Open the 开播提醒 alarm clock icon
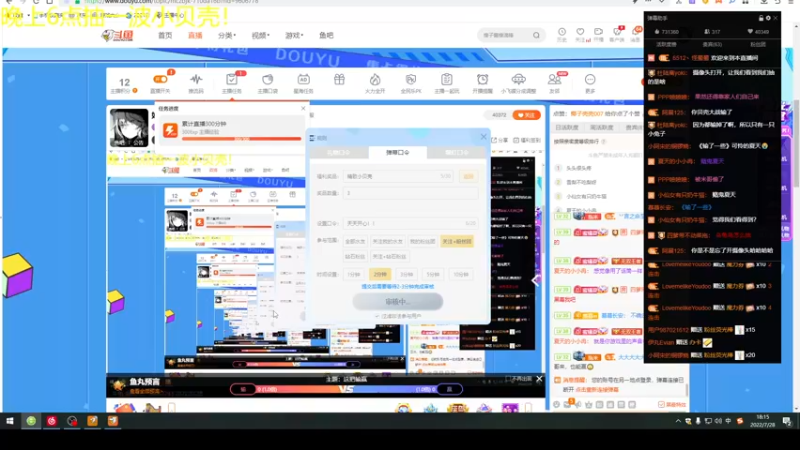 click(482, 80)
